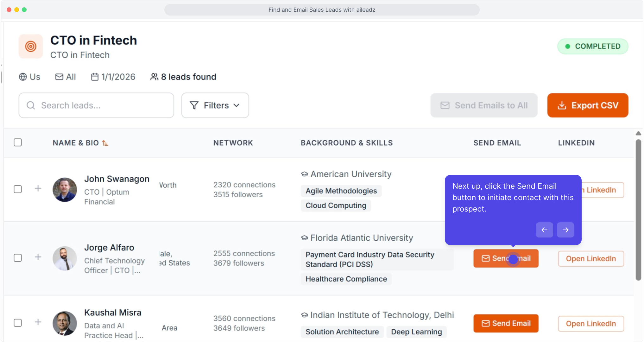Click BACKGROUND & SKILLS column header
This screenshot has height=342, width=644.
click(346, 143)
